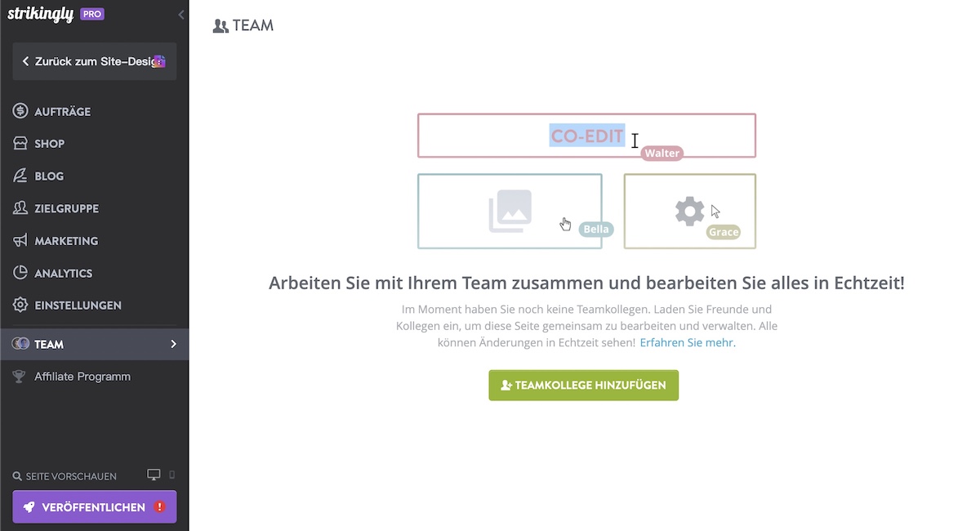Open the Erfahren Sie mehr link
Viewport: 980px width, 531px height.
click(687, 343)
